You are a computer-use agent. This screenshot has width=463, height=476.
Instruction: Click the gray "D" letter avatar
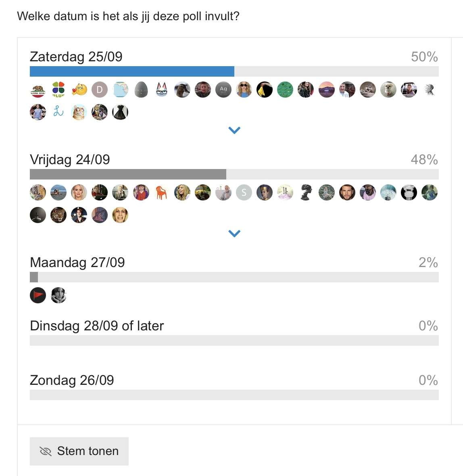100,90
